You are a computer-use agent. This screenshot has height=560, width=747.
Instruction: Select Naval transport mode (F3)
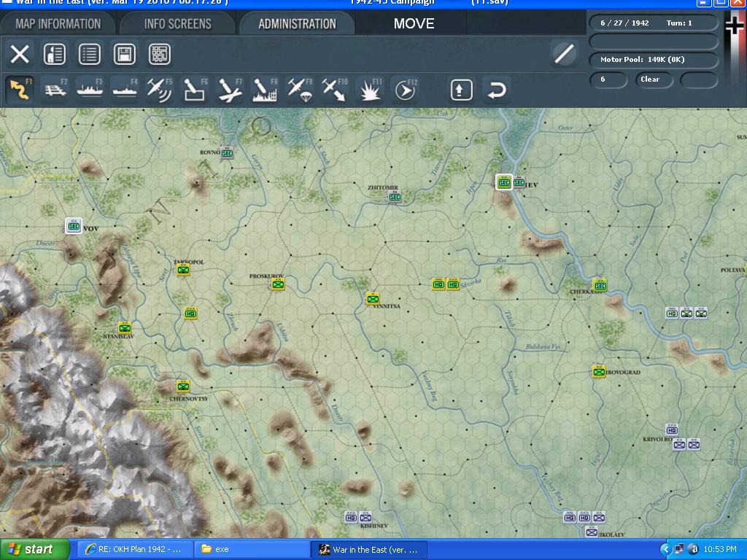90,90
